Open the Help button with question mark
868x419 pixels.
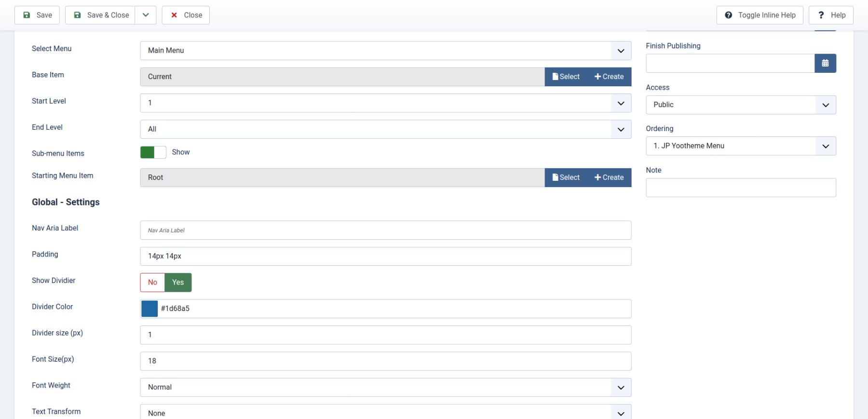(x=831, y=15)
